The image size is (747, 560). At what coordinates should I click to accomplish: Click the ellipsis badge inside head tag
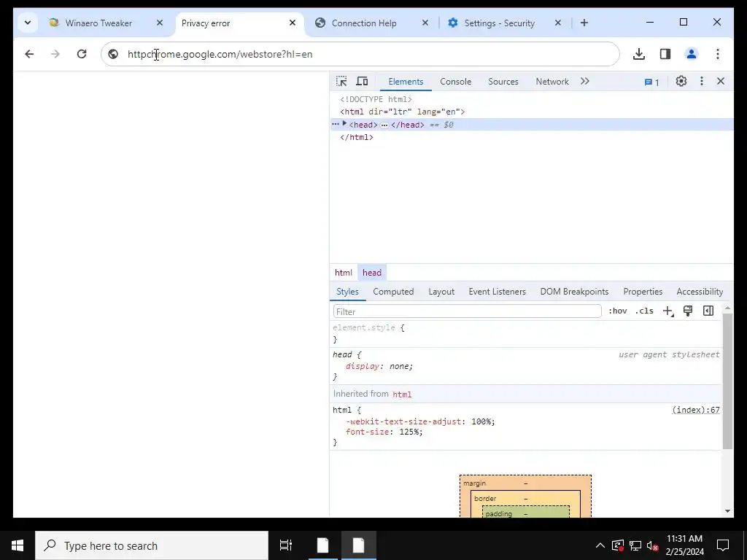(384, 125)
